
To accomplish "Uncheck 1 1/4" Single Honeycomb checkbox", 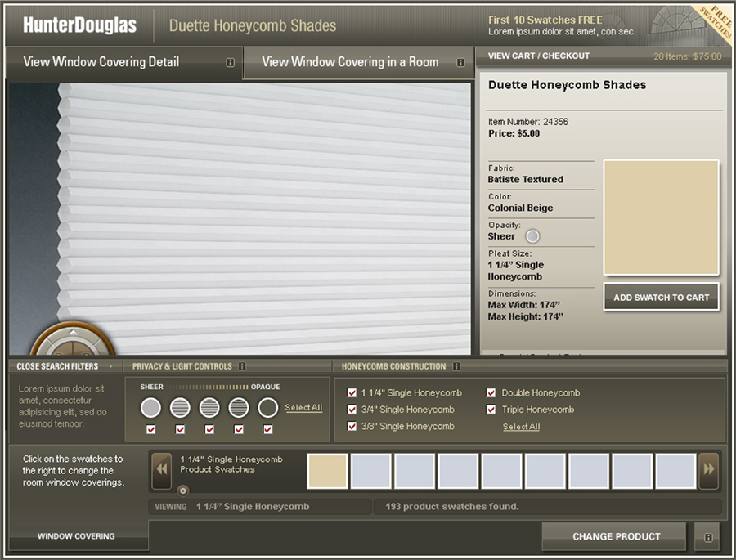I will (x=352, y=392).
